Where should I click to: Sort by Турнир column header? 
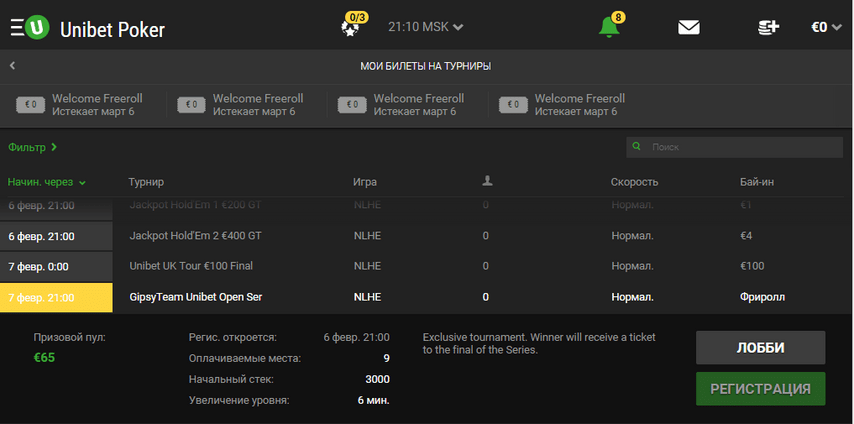click(x=146, y=182)
